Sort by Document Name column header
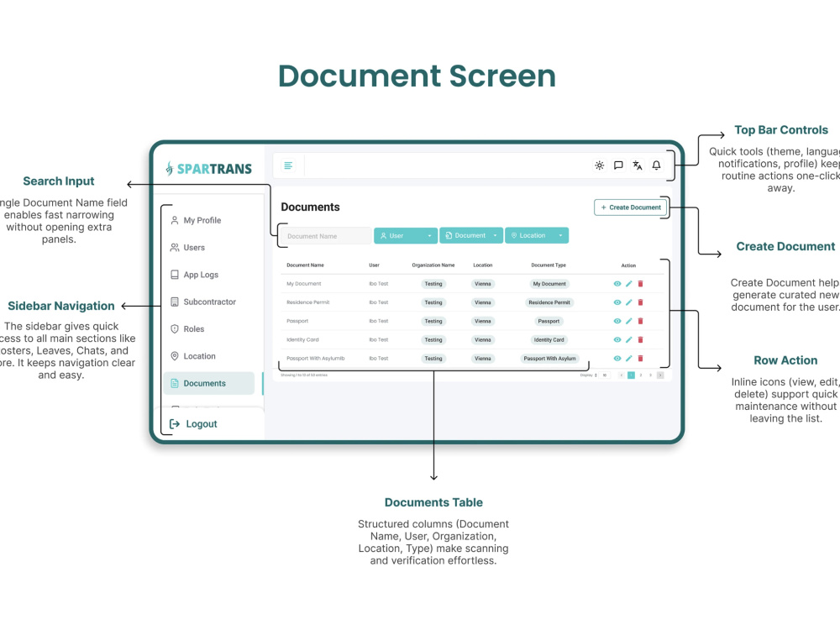Screen dimensions: 840x630 pyautogui.click(x=306, y=265)
